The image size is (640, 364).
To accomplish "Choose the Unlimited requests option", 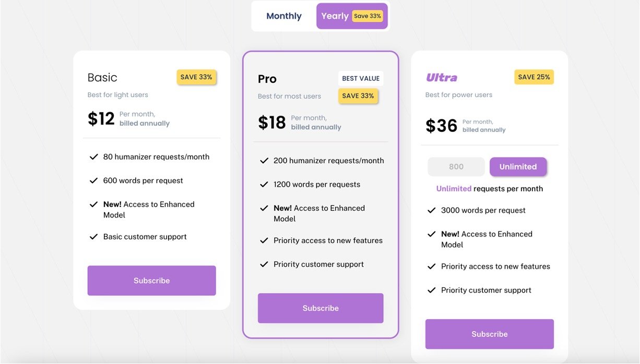I will tap(518, 167).
